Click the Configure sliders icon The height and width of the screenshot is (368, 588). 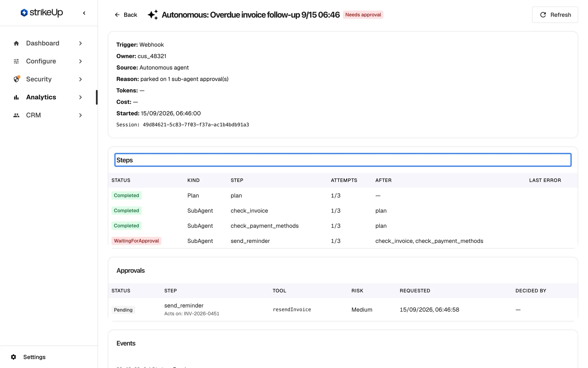pyautogui.click(x=16, y=61)
